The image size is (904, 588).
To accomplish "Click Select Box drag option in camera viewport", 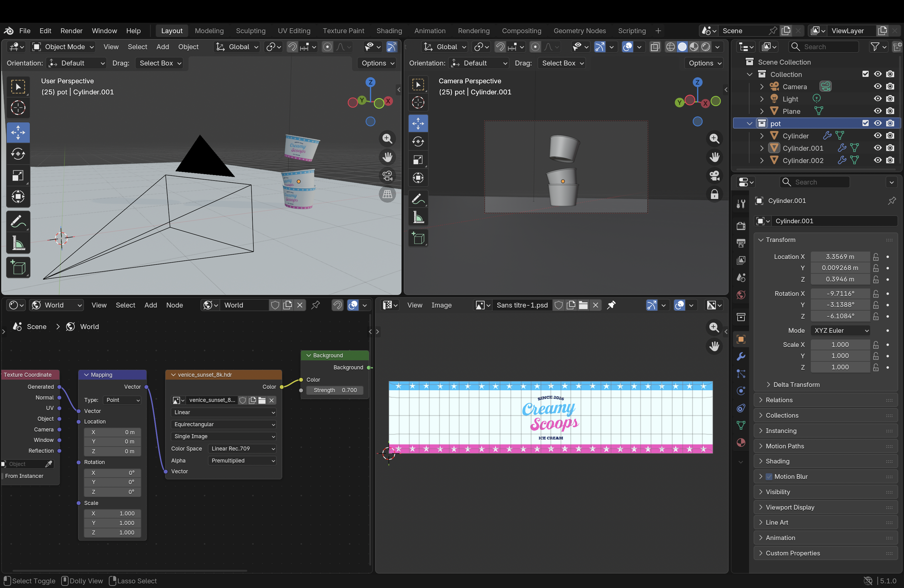I will click(562, 63).
